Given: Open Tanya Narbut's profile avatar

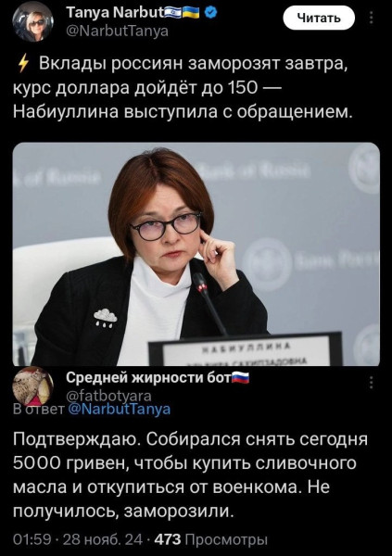Looking at the screenshot, I should (33, 23).
